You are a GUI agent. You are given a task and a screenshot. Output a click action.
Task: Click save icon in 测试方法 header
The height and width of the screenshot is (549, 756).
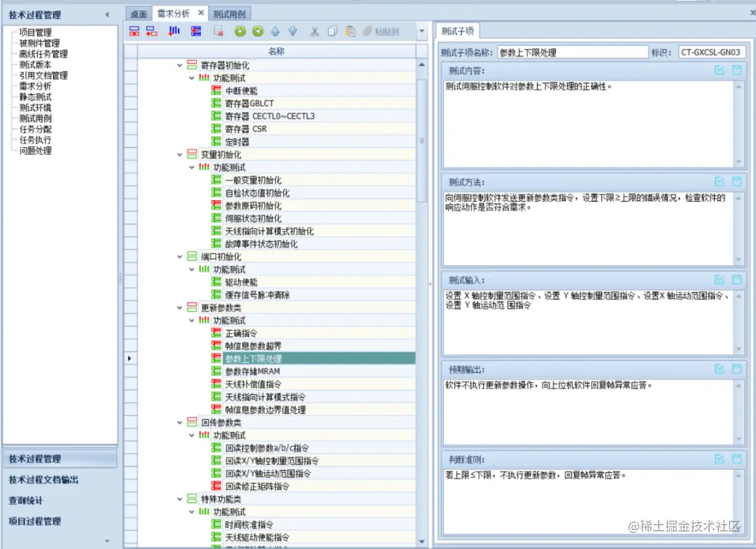pyautogui.click(x=736, y=182)
